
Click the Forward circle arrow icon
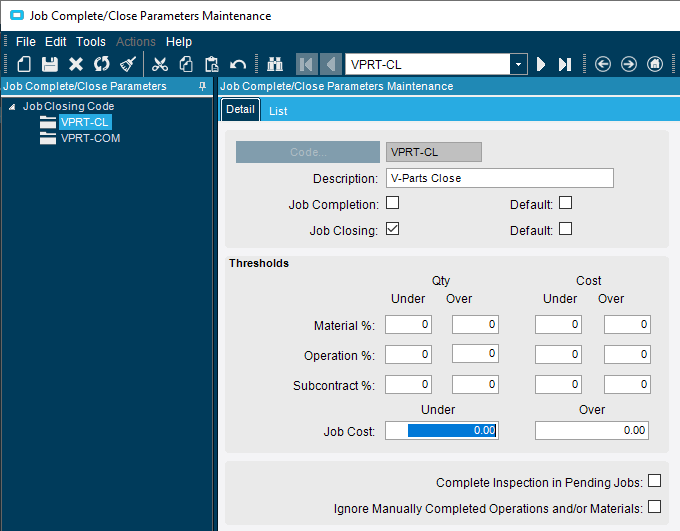tap(629, 64)
